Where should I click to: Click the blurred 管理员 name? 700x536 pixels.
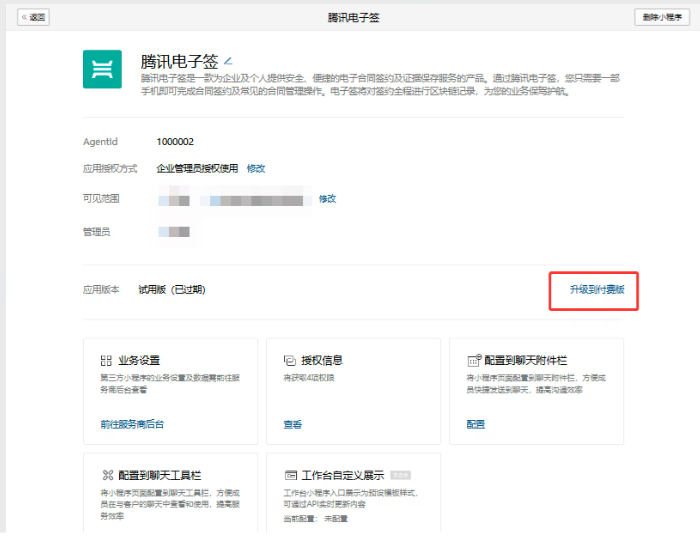[174, 232]
